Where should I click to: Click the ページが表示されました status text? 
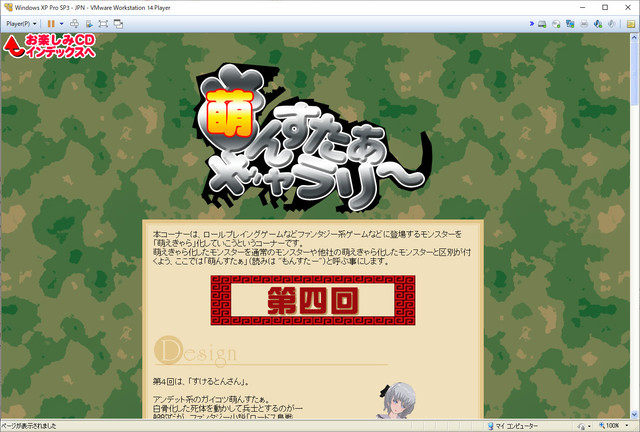pyautogui.click(x=29, y=426)
